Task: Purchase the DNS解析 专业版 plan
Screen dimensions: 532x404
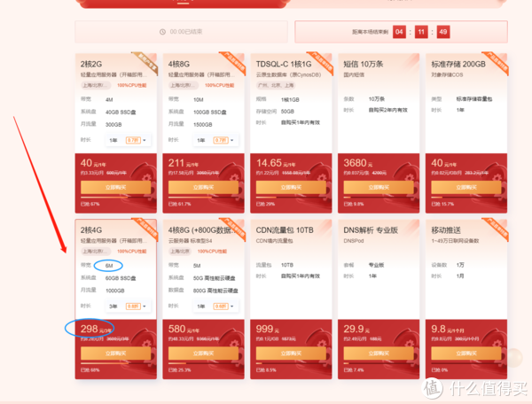Action: [379, 353]
